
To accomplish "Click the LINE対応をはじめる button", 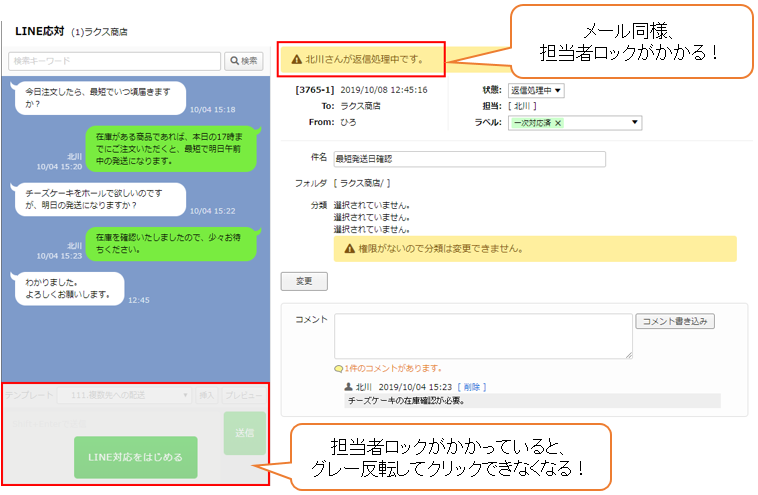I will click(136, 457).
